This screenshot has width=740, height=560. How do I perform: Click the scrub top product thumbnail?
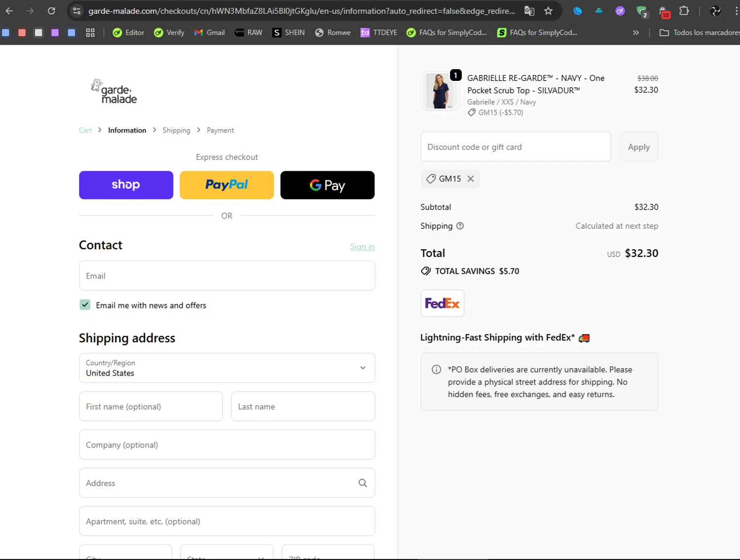point(440,91)
